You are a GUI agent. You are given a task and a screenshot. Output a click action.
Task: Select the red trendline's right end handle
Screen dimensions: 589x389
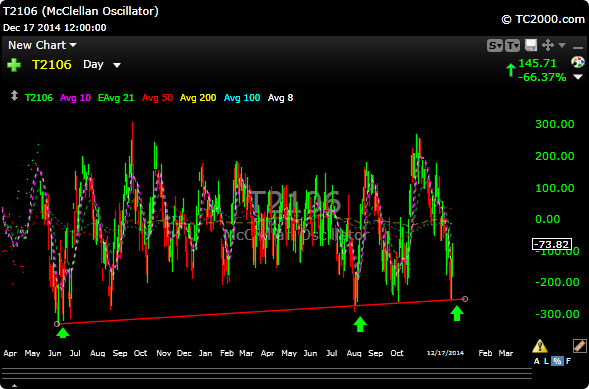click(465, 299)
